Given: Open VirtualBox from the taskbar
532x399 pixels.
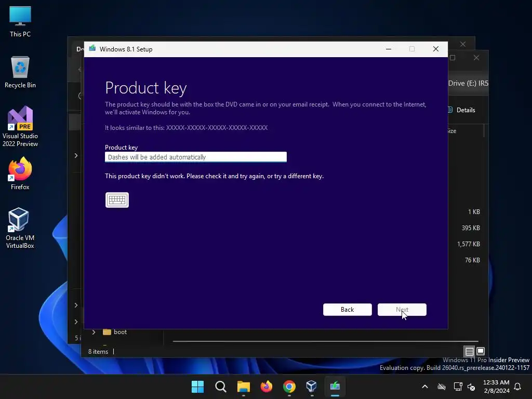Looking at the screenshot, I should pyautogui.click(x=312, y=387).
